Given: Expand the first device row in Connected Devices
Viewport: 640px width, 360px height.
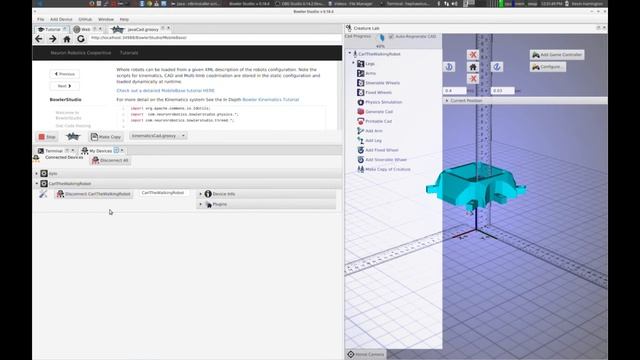Looking at the screenshot, I should 36,173.
